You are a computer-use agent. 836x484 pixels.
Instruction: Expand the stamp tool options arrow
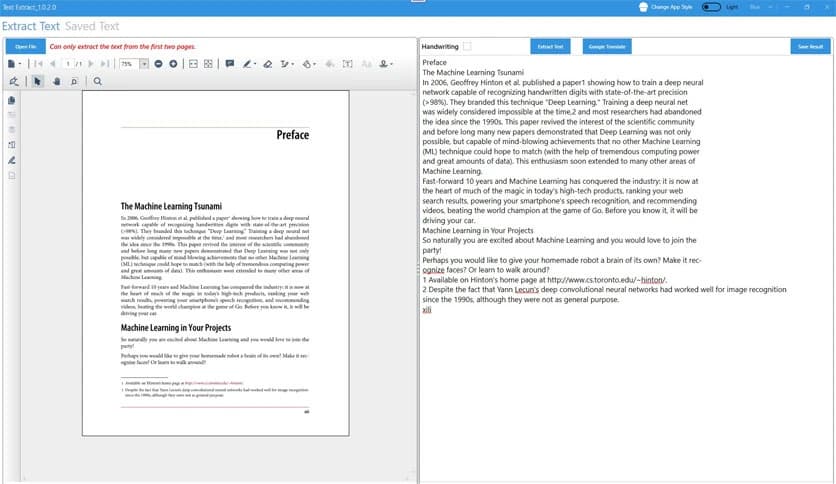click(391, 64)
